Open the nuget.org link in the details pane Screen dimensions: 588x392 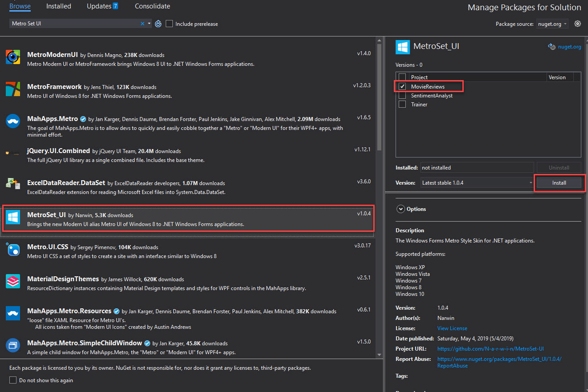(569, 47)
